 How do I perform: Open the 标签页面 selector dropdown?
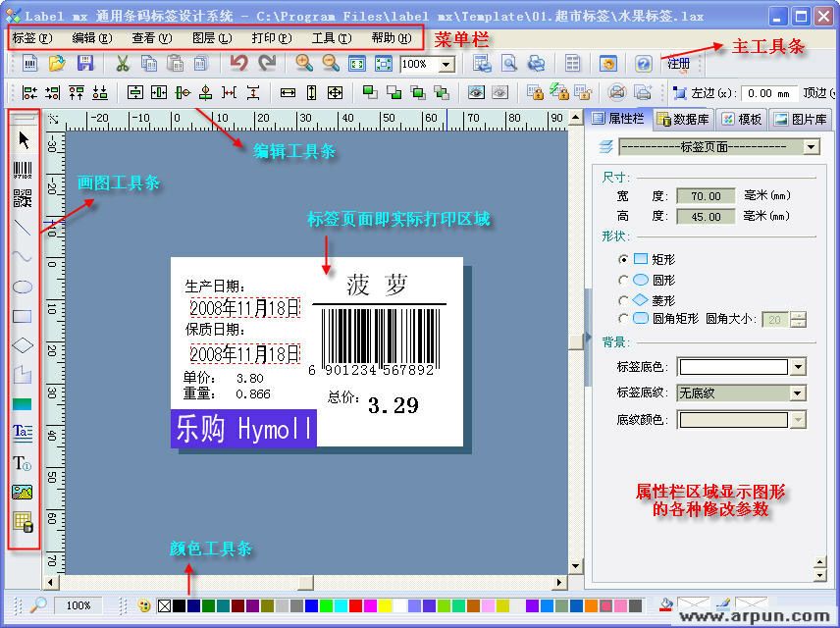click(813, 145)
